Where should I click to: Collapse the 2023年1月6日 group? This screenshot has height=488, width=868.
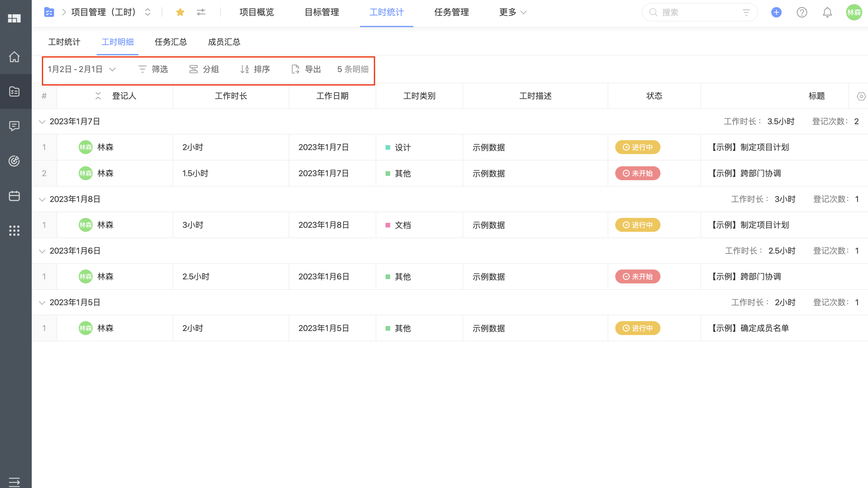click(x=42, y=251)
